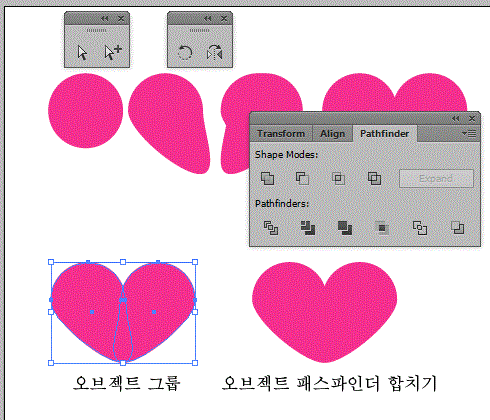The width and height of the screenshot is (490, 420).
Task: Click the 'Shape Modes:' label
Action: [287, 155]
